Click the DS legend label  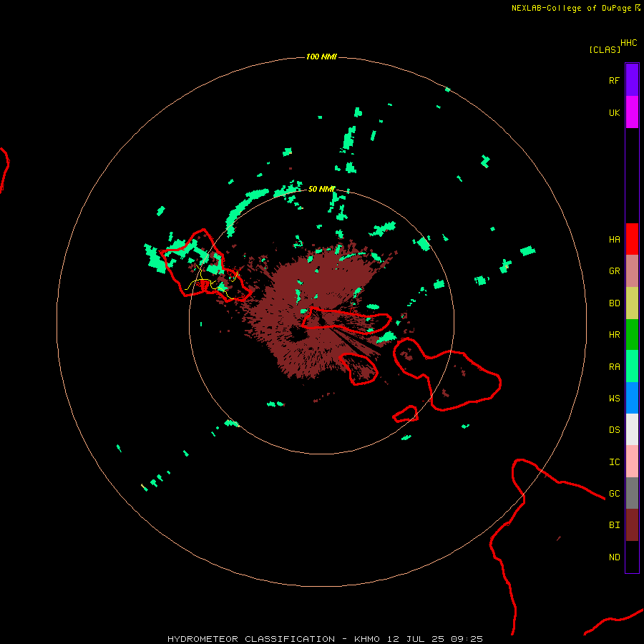[614, 429]
